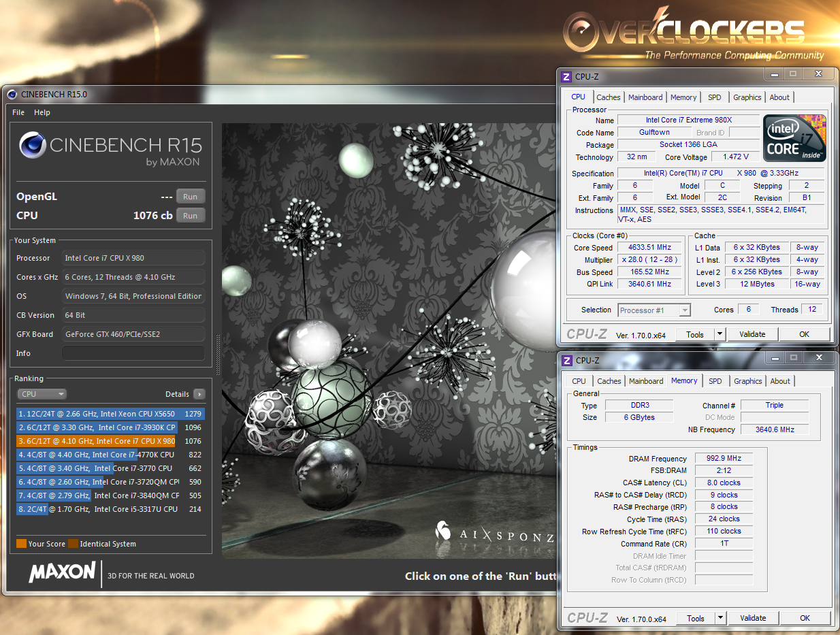Switch to Memory tab in upper CPU-Z
The image size is (840, 635).
point(683,97)
